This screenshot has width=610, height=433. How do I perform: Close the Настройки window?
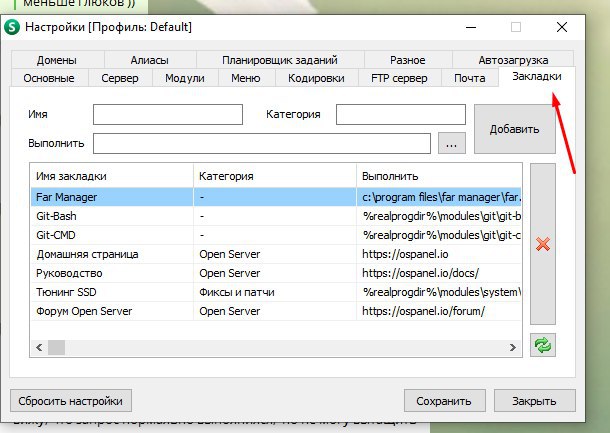(562, 27)
